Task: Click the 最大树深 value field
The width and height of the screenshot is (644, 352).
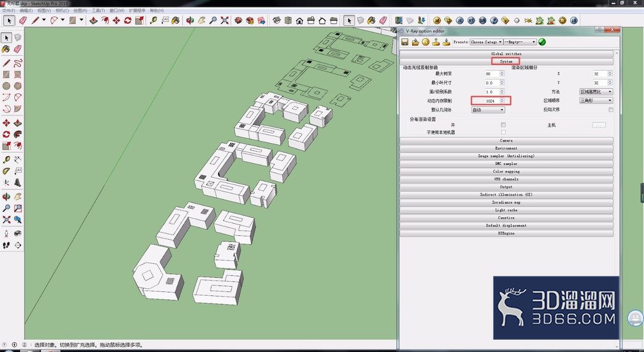Action: click(x=491, y=73)
